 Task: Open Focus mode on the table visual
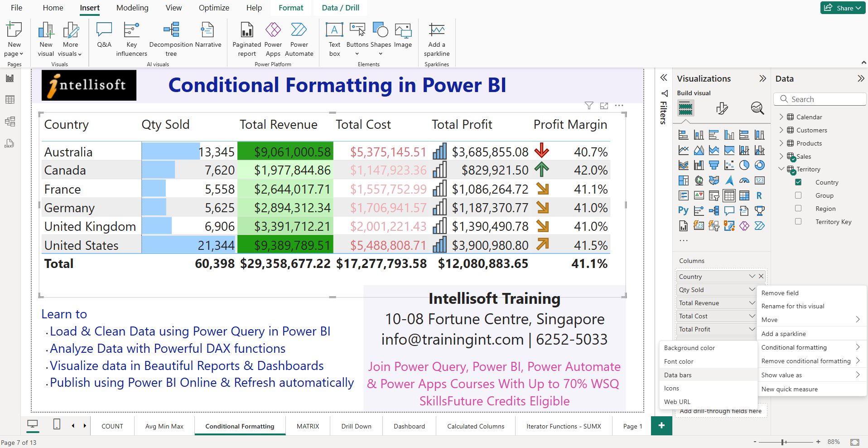(604, 106)
